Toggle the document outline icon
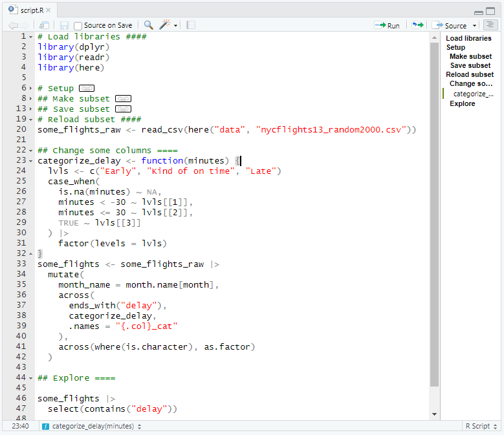 [490, 25]
